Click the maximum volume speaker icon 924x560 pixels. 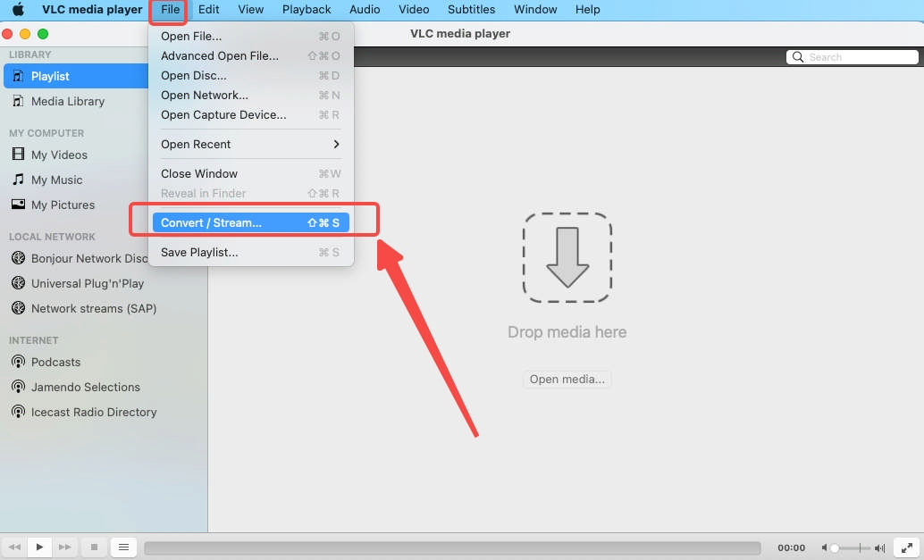tap(880, 547)
